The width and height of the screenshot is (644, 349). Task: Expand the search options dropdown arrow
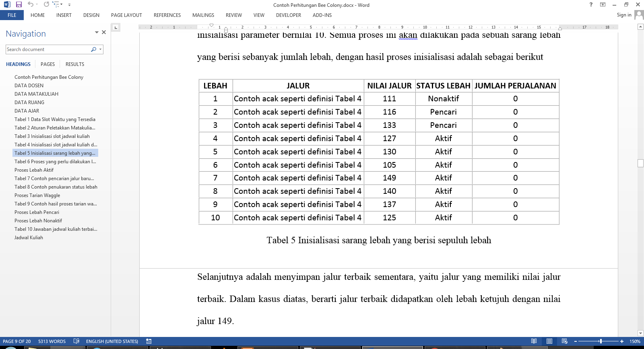pyautogui.click(x=100, y=49)
